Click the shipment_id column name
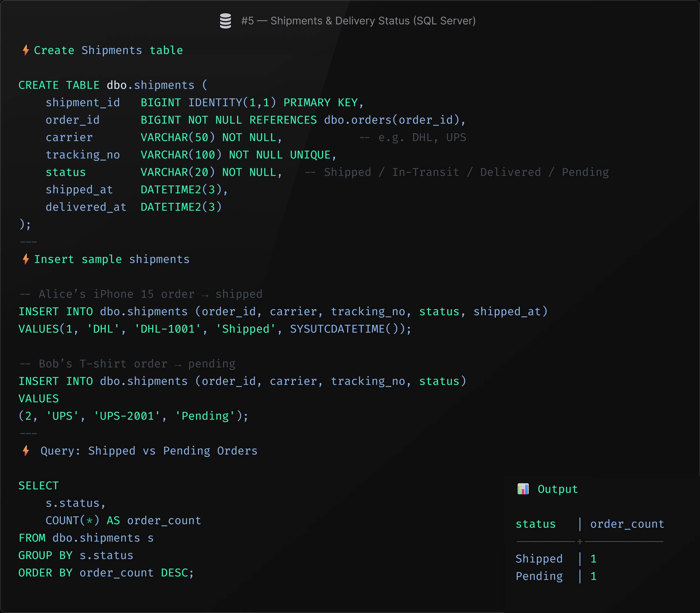The width and height of the screenshot is (700, 613). 83,103
